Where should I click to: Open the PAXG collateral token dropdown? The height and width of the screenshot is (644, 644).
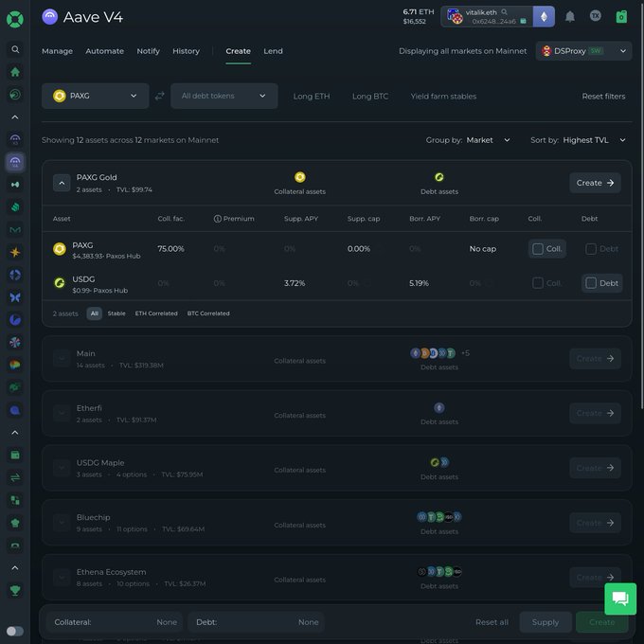tap(96, 96)
